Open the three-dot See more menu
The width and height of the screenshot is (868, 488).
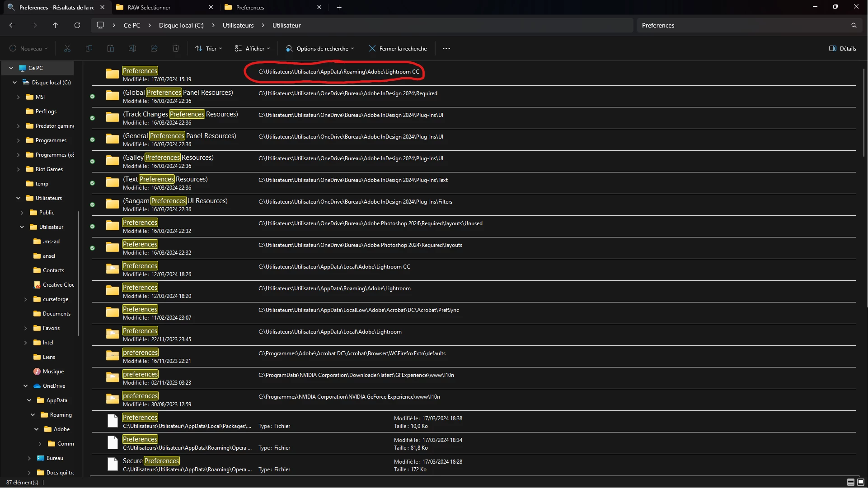tap(446, 48)
